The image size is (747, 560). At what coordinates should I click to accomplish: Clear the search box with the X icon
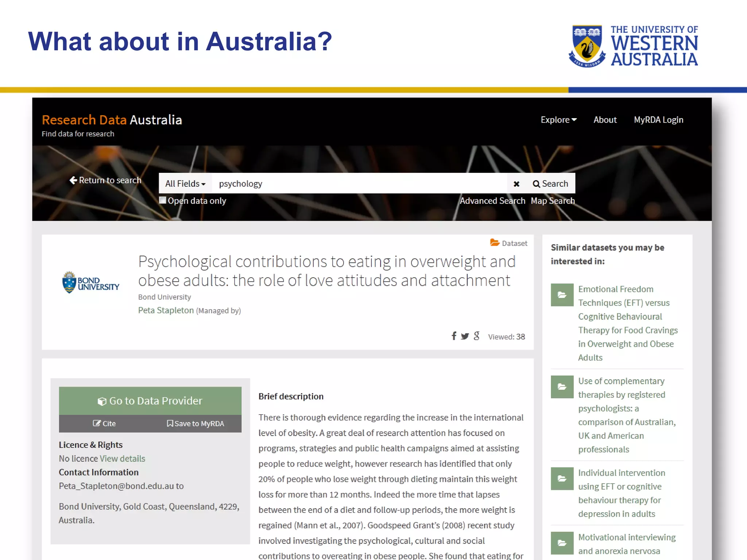click(x=516, y=184)
